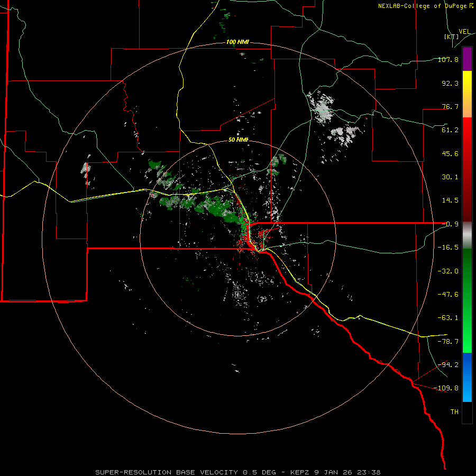Click the KEPZ 9 JAN 26 23:38 timestamp
The width and height of the screenshot is (476, 476).
(x=335, y=472)
